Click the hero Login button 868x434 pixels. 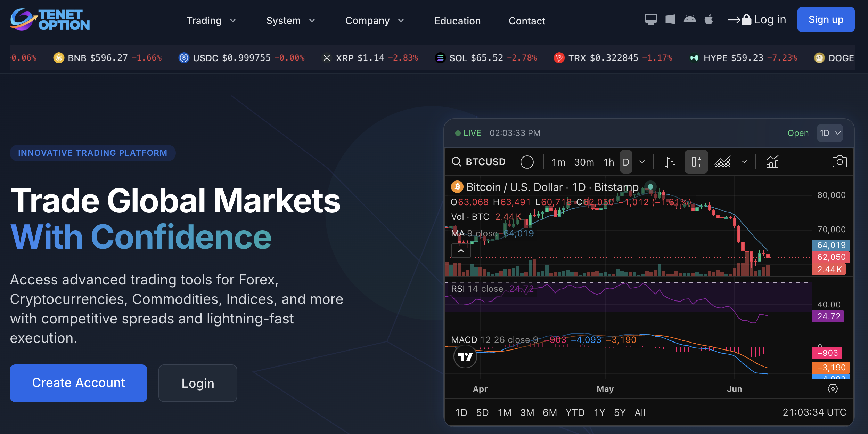[x=198, y=383]
